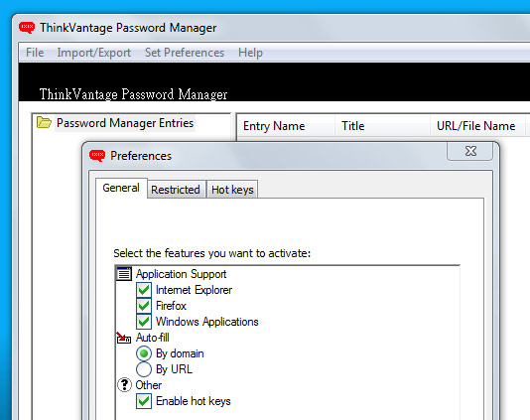
Task: Open the Import/Export menu
Action: tap(94, 53)
